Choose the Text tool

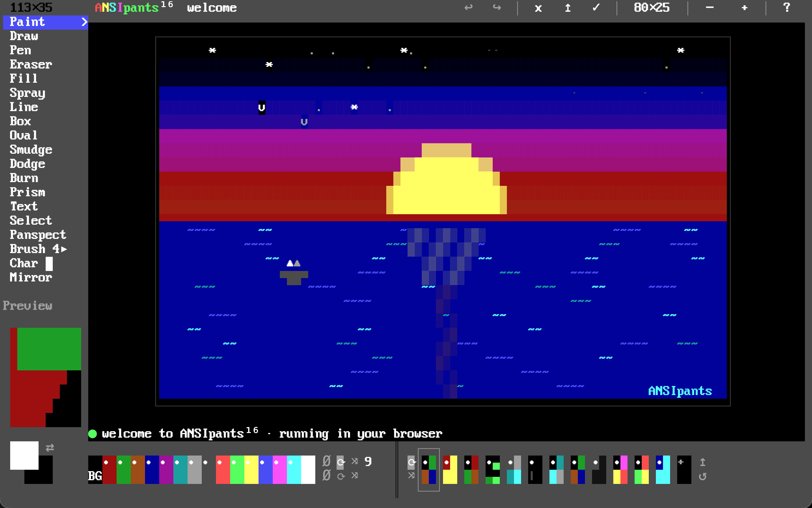pyautogui.click(x=24, y=206)
